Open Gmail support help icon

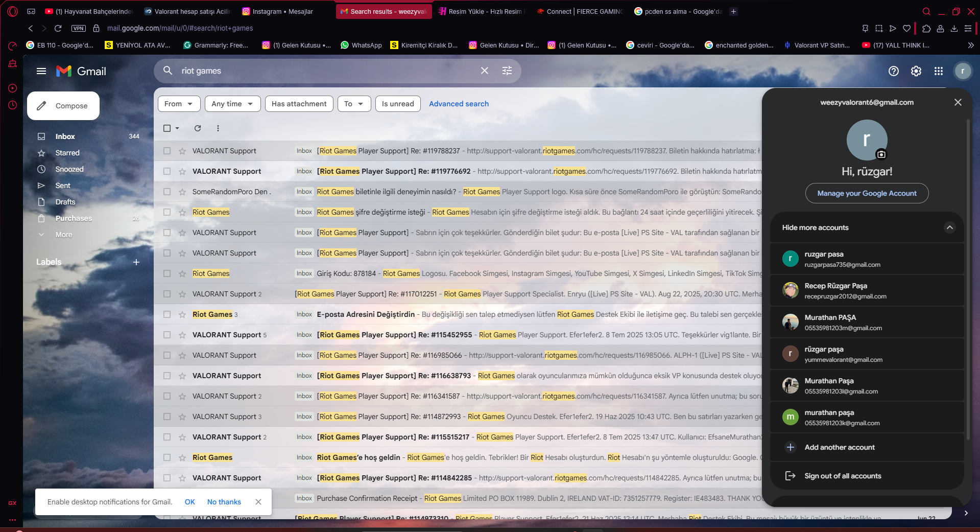pyautogui.click(x=893, y=71)
